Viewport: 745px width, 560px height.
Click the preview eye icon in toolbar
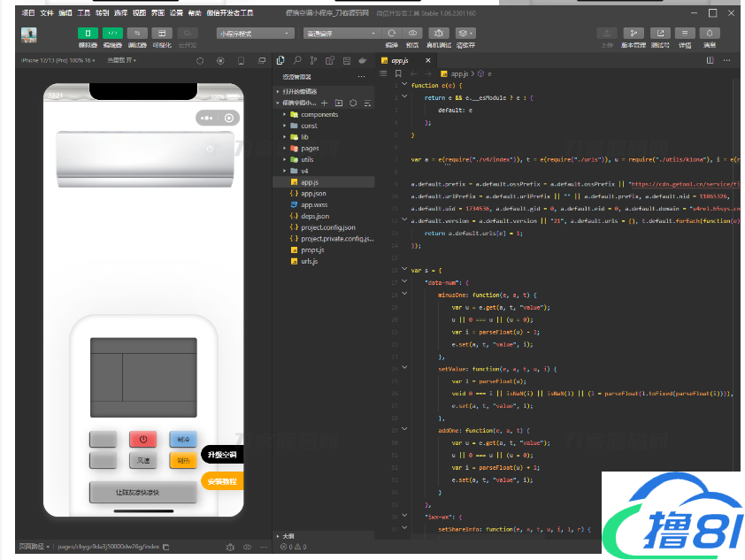412,33
